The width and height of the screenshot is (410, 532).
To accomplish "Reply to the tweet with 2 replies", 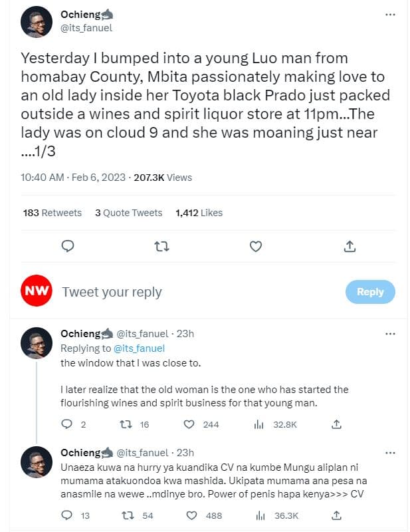I will [66, 424].
